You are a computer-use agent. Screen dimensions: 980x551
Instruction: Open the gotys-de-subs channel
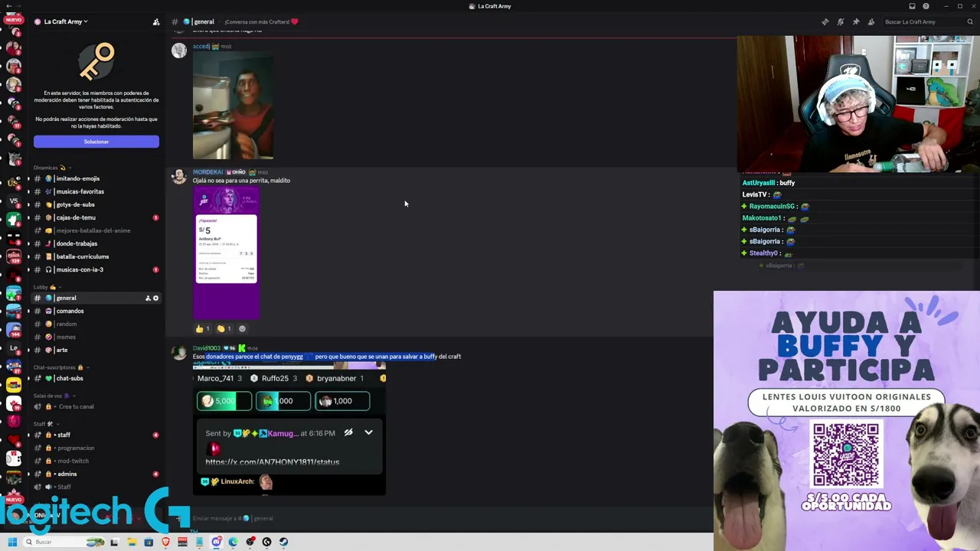click(x=96, y=204)
